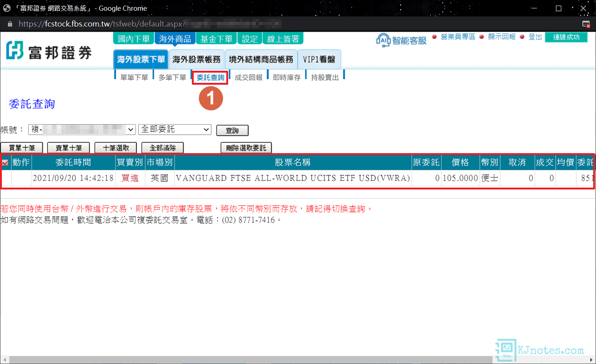Click the 價格 column header

(461, 162)
